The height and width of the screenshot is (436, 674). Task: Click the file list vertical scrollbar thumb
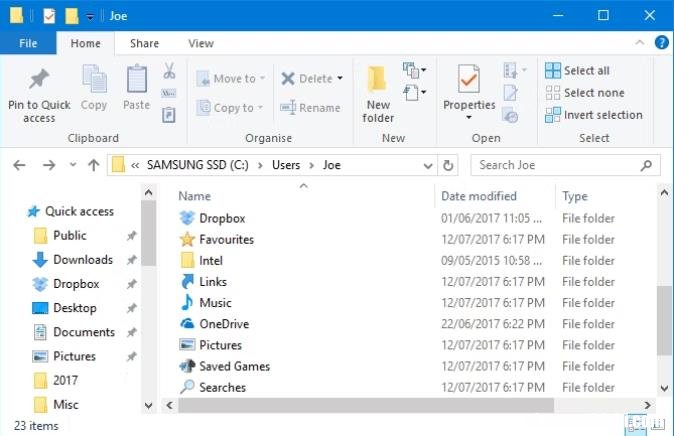(x=664, y=320)
